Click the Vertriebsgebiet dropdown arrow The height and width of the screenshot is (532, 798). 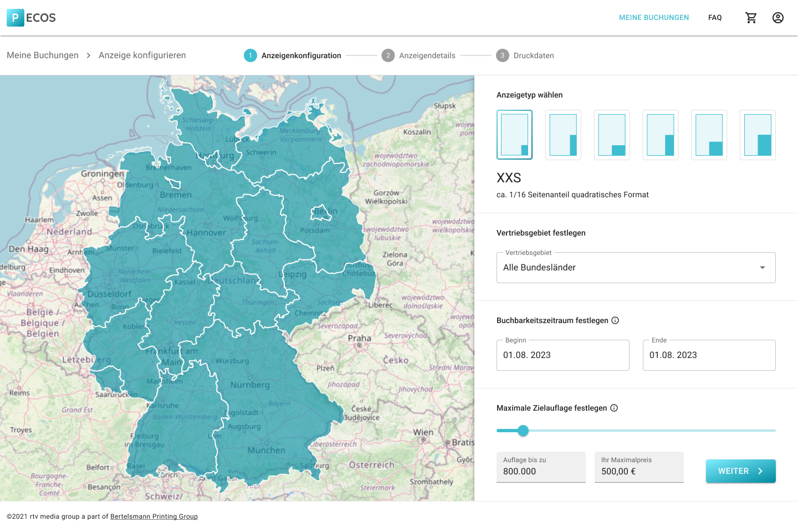pyautogui.click(x=763, y=268)
